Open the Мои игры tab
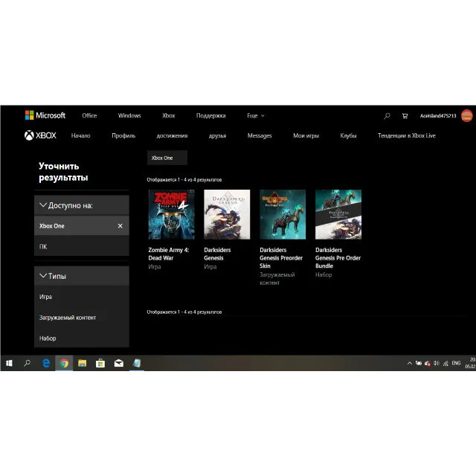Viewport: 476px width, 476px height. coord(306,135)
